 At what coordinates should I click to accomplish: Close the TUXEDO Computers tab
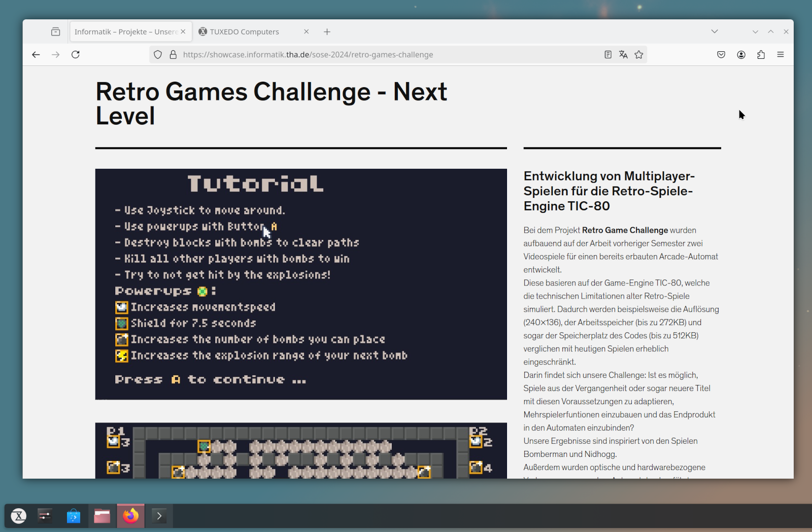(x=307, y=31)
